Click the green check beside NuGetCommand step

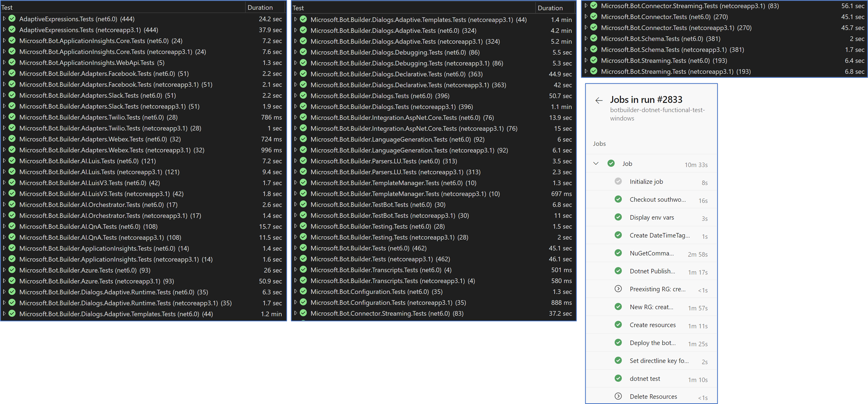pos(618,253)
